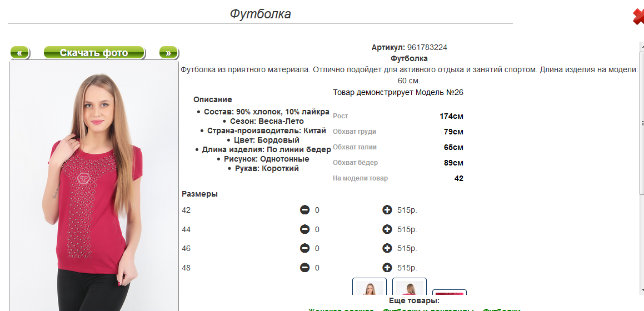644x311 pixels.
Task: Click the quantity value for size 42
Action: (317, 210)
